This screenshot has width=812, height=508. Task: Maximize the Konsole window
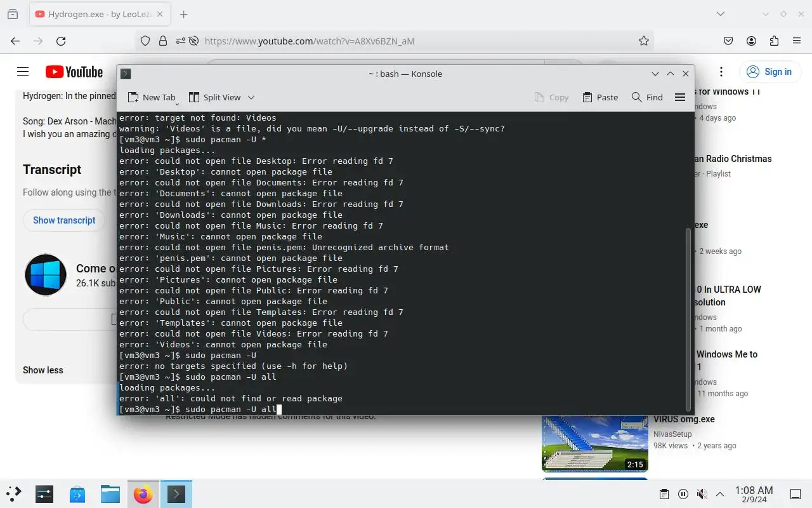671,74
